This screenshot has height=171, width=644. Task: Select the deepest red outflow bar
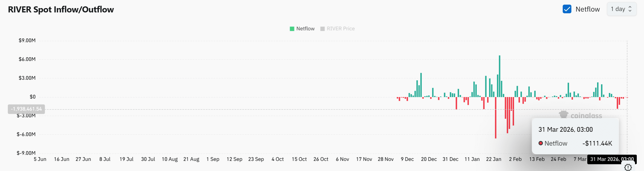[496, 118]
